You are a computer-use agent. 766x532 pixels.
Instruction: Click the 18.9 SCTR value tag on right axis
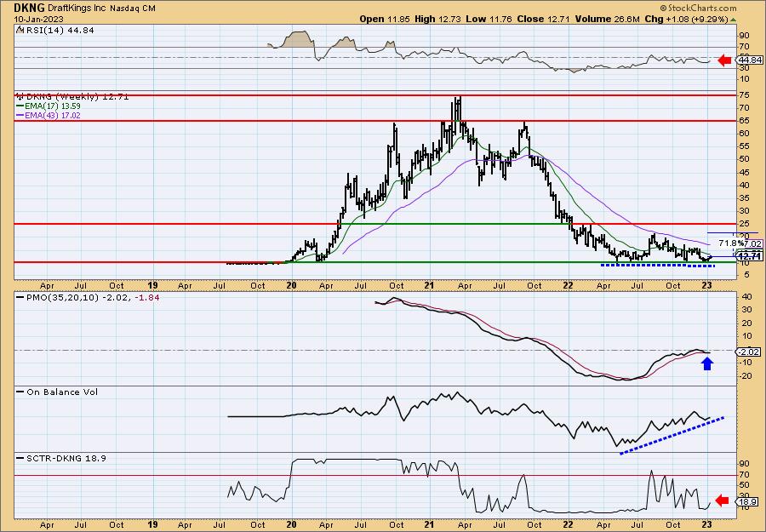(x=748, y=501)
